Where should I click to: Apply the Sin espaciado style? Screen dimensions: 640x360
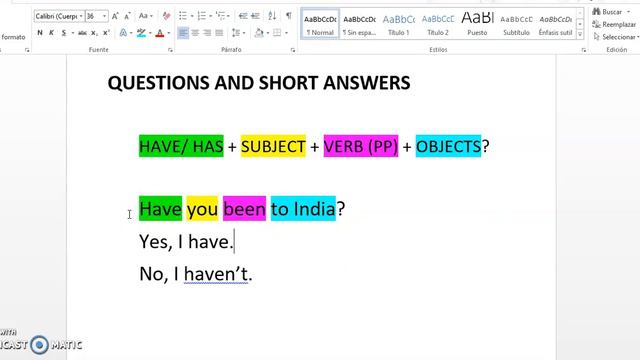point(359,24)
